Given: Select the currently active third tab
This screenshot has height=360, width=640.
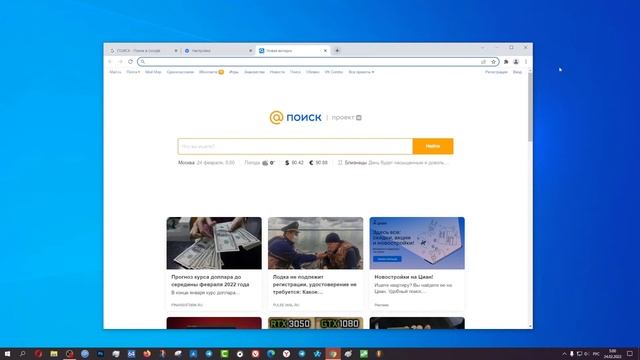Looking at the screenshot, I should coord(292,51).
